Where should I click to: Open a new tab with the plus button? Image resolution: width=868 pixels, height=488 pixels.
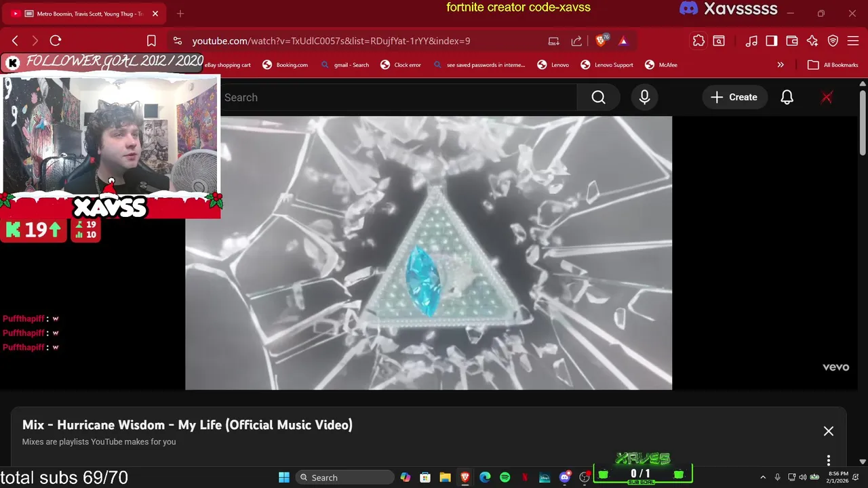[180, 14]
